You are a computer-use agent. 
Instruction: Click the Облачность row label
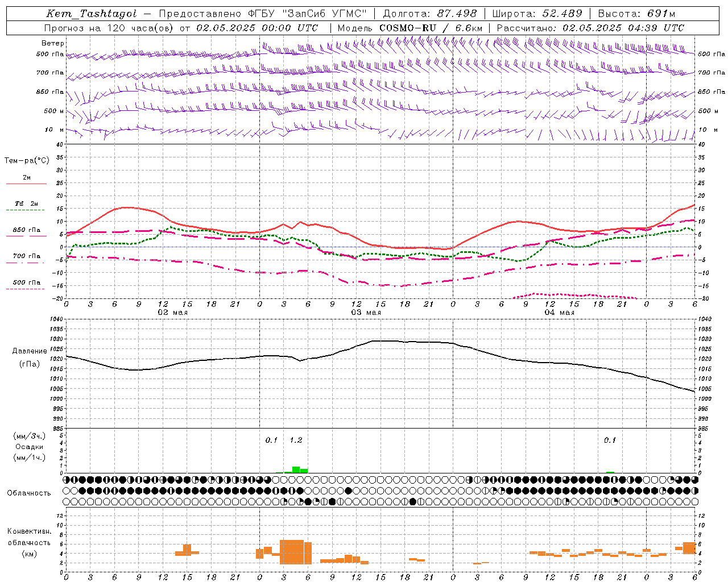click(x=29, y=493)
